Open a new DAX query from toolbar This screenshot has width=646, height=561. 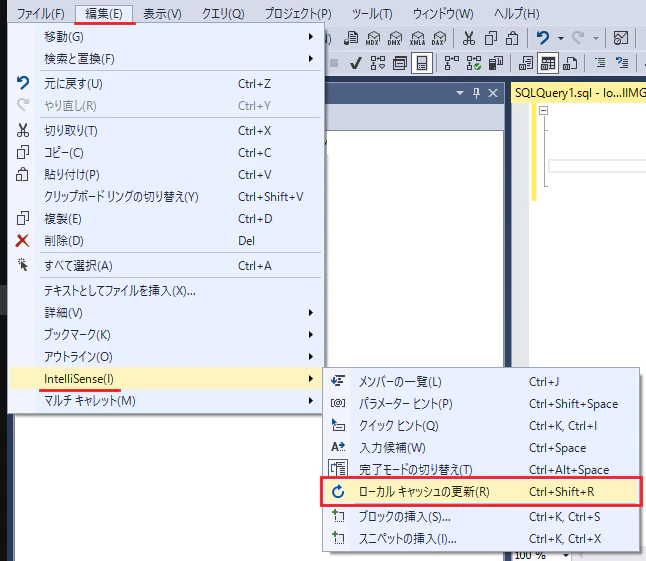click(x=439, y=38)
